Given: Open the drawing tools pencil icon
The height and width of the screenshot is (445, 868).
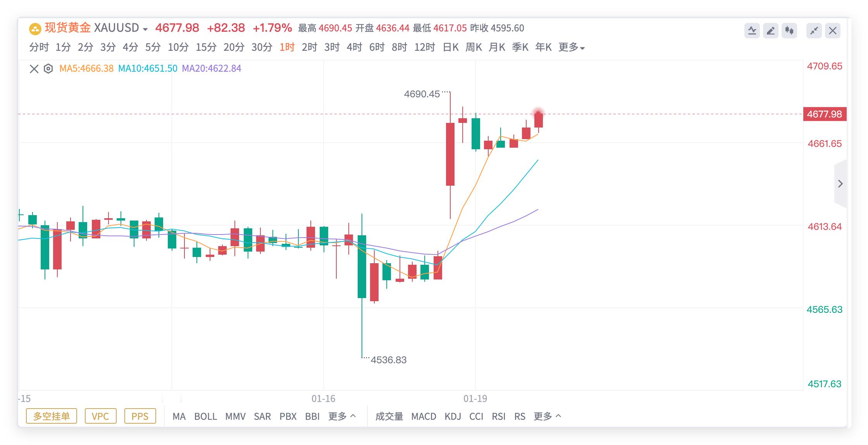Looking at the screenshot, I should [x=771, y=30].
